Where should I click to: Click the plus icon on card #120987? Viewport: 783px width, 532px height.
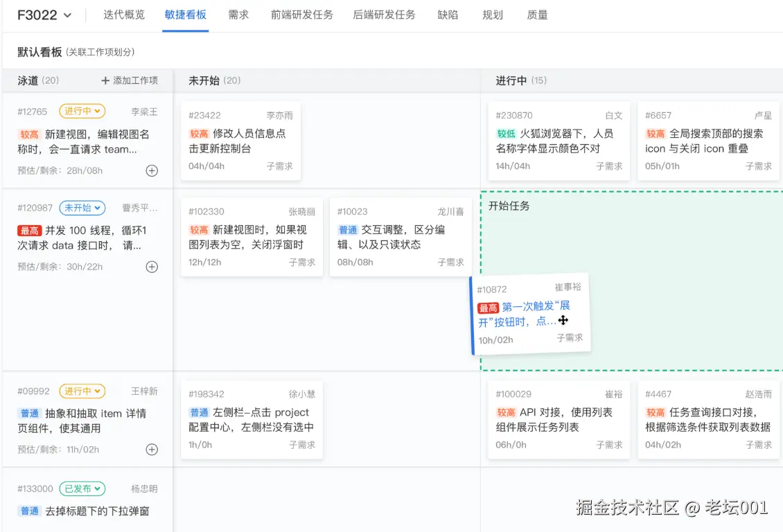[152, 267]
